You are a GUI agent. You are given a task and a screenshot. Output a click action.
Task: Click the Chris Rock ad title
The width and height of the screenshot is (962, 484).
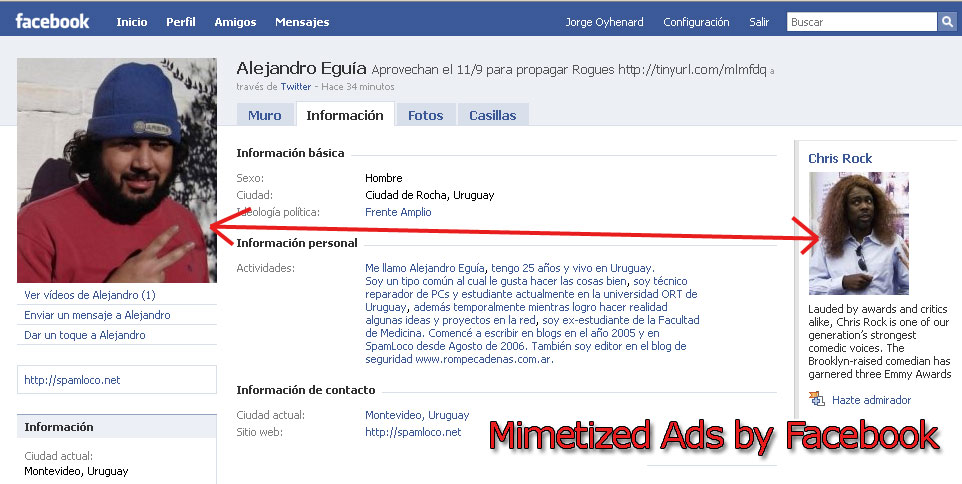(840, 158)
